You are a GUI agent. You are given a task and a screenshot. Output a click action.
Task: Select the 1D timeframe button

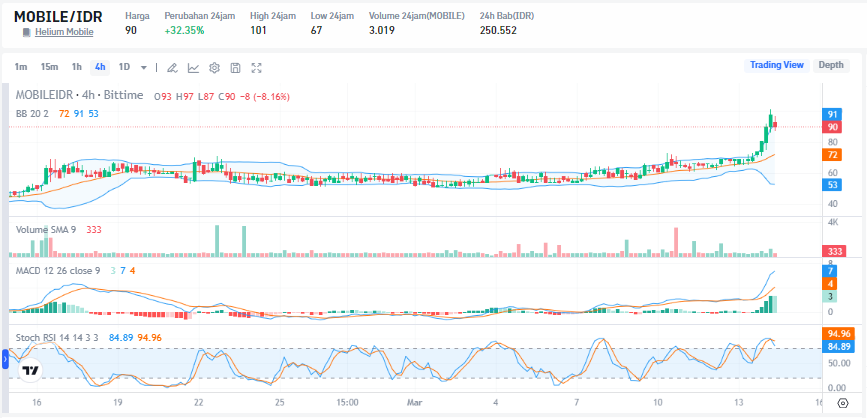pyautogui.click(x=124, y=67)
